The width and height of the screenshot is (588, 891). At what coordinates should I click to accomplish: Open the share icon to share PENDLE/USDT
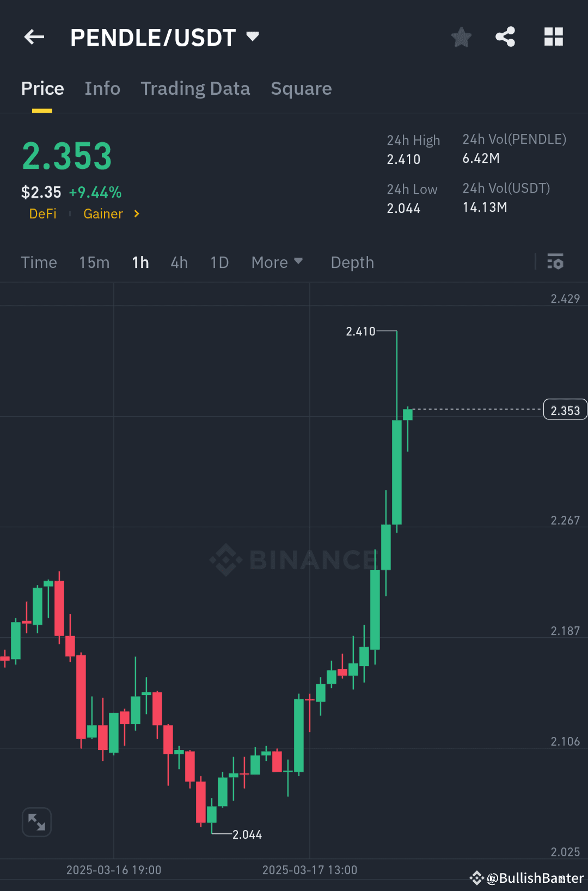(x=505, y=36)
